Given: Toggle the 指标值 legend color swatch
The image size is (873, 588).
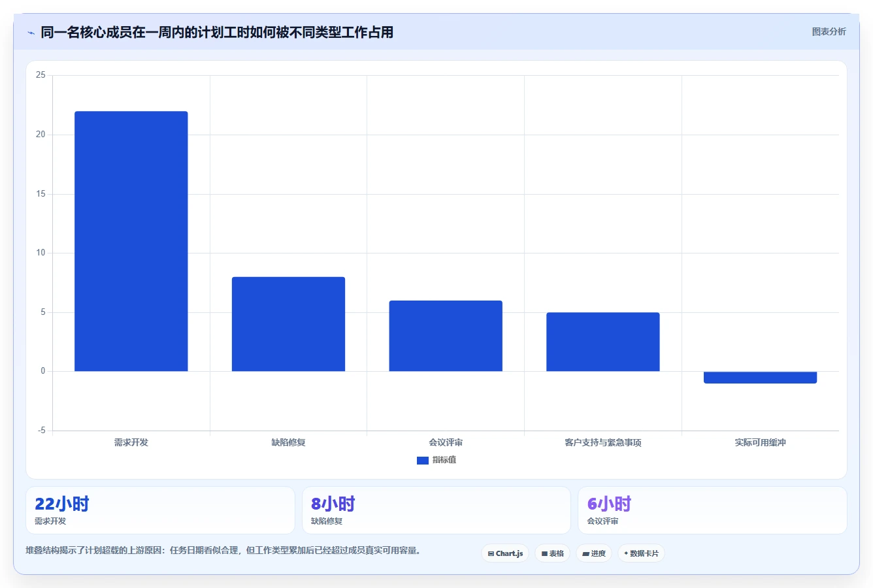Looking at the screenshot, I should point(423,461).
